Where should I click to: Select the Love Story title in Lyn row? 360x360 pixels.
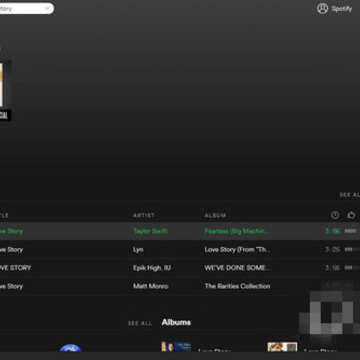pos(11,249)
